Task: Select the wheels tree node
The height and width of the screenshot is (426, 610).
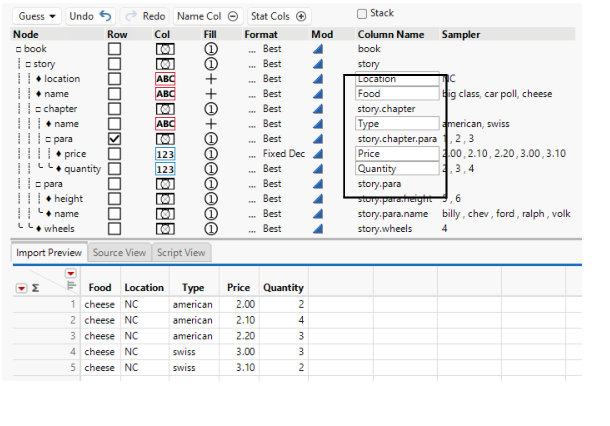Action: click(59, 229)
